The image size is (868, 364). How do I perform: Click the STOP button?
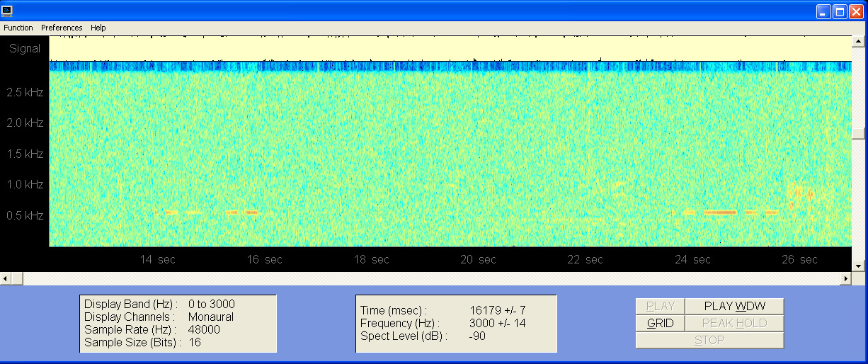tap(710, 340)
